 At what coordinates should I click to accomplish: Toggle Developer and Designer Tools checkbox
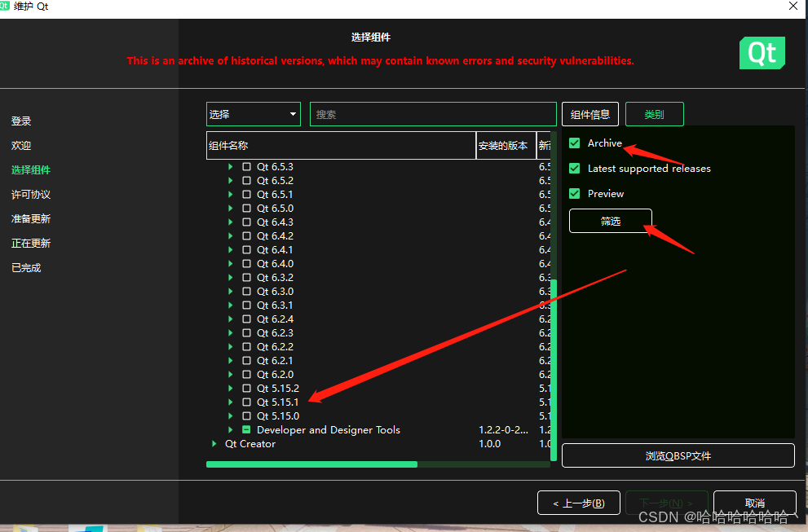(x=247, y=430)
